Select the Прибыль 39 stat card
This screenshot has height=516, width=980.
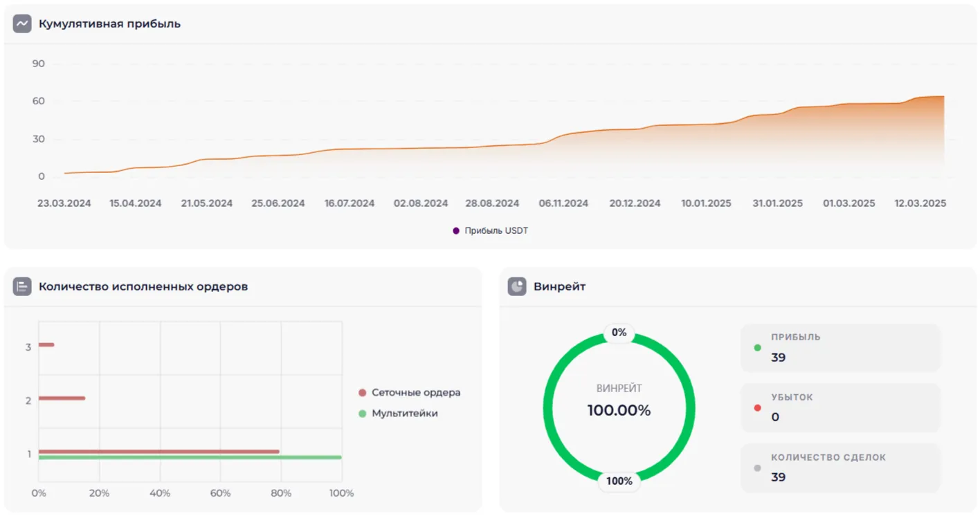tap(840, 348)
